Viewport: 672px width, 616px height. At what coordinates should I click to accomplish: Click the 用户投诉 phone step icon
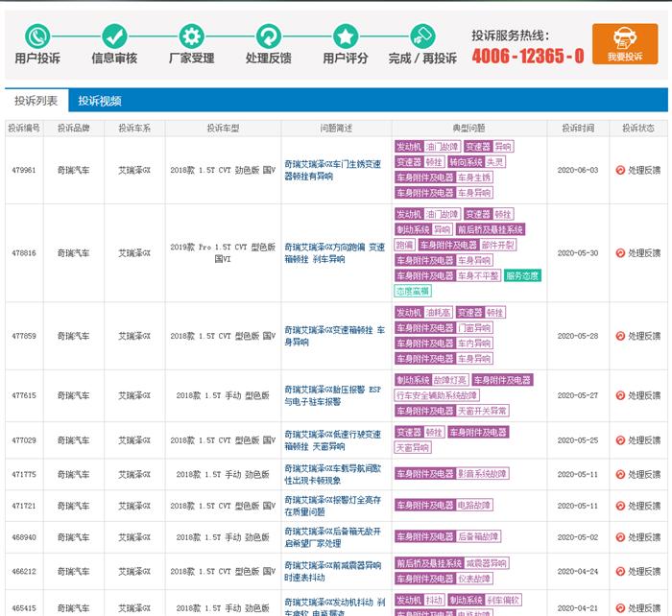(x=37, y=36)
